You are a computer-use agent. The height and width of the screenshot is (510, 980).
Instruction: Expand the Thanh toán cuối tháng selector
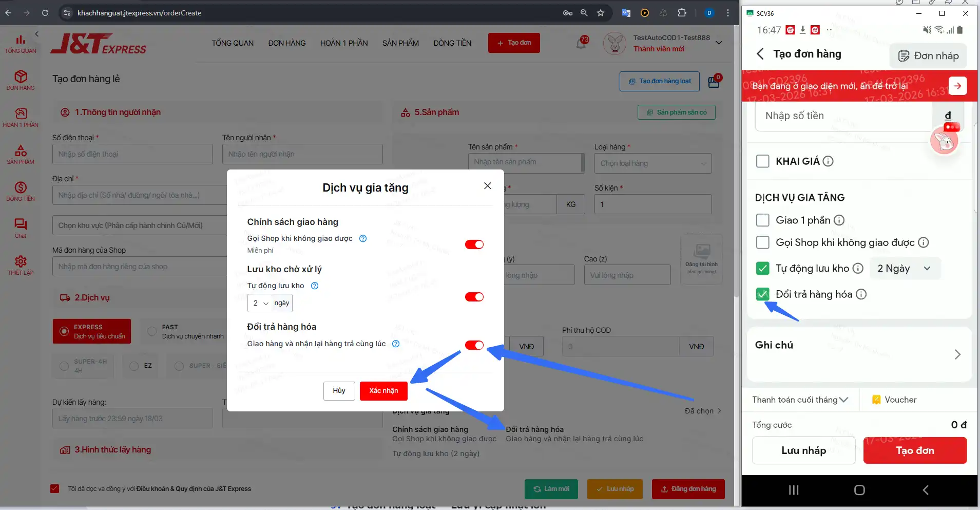click(x=800, y=400)
